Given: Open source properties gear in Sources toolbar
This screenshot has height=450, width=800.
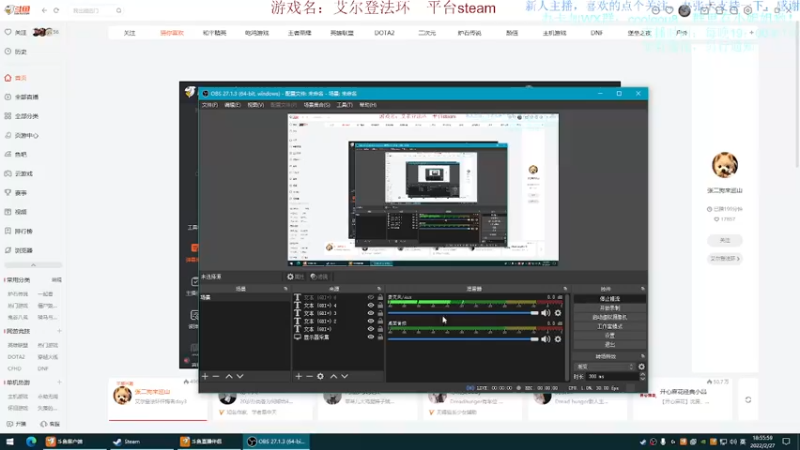Looking at the screenshot, I should click(320, 377).
